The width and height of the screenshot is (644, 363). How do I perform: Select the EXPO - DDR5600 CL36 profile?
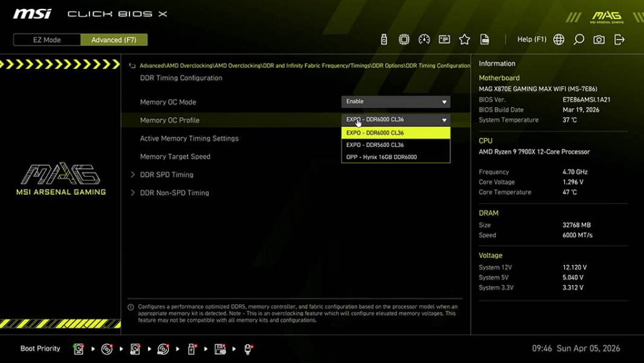396,145
